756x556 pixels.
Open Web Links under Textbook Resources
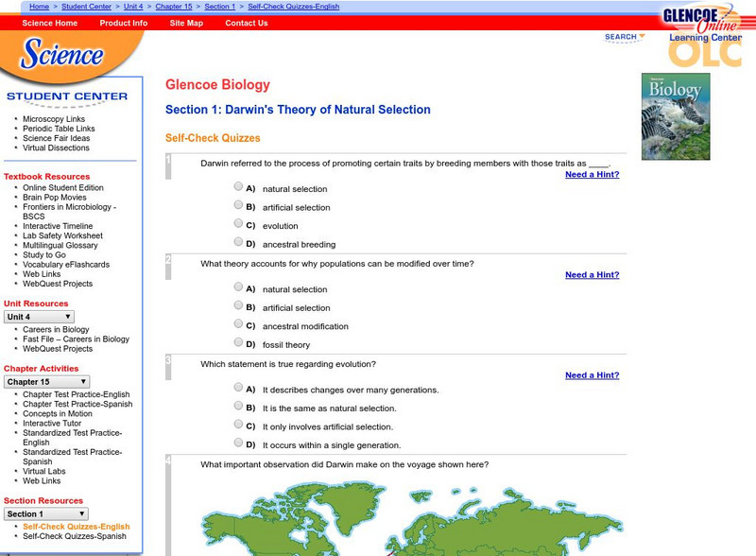coord(42,274)
